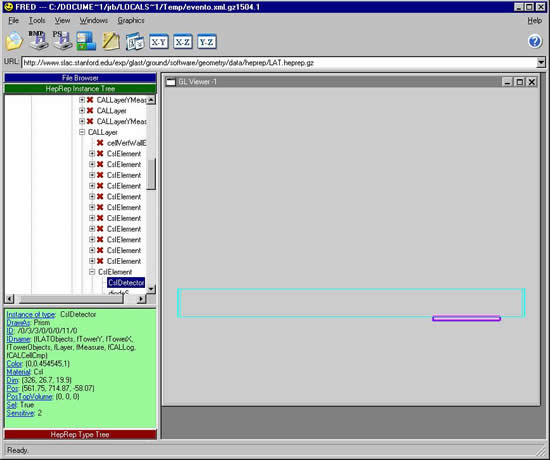Save view as BMP image icon
The image size is (550, 460).
coord(38,41)
